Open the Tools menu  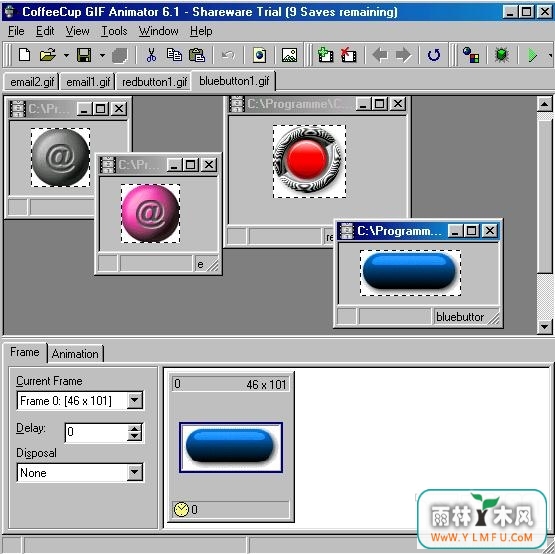[114, 31]
